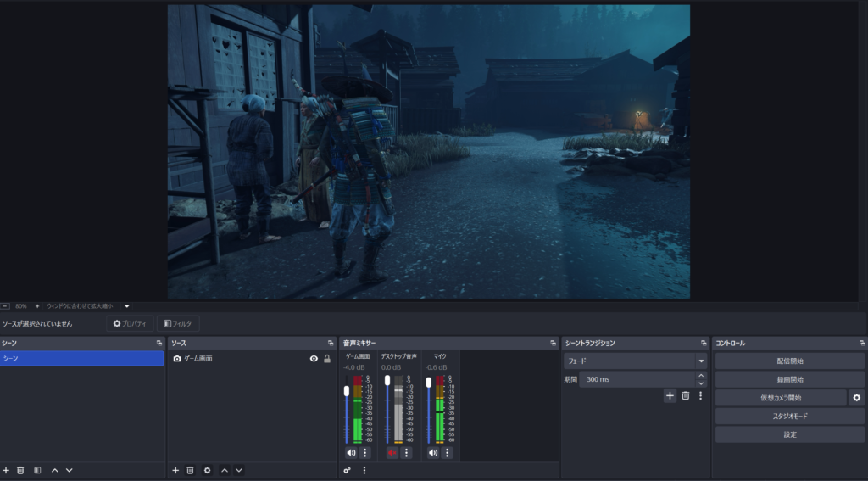Toggle the lock on ゲーム画面 source
Image resolution: width=868 pixels, height=481 pixels.
coord(327,359)
